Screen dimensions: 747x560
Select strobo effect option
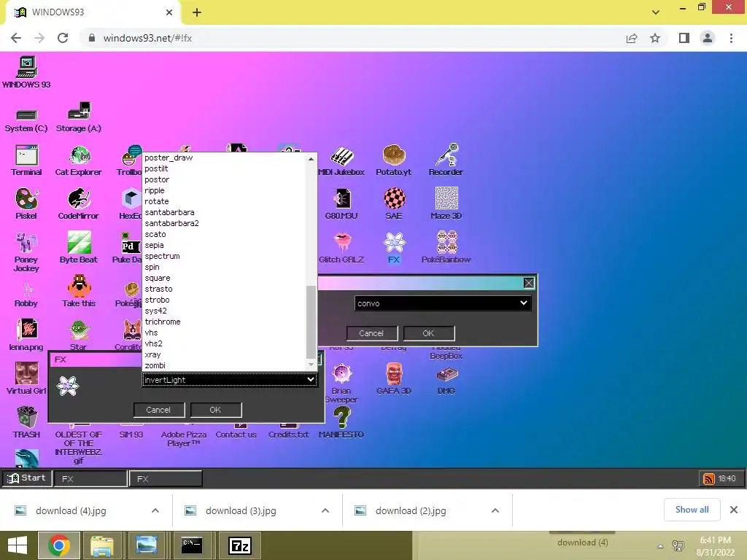[157, 300]
